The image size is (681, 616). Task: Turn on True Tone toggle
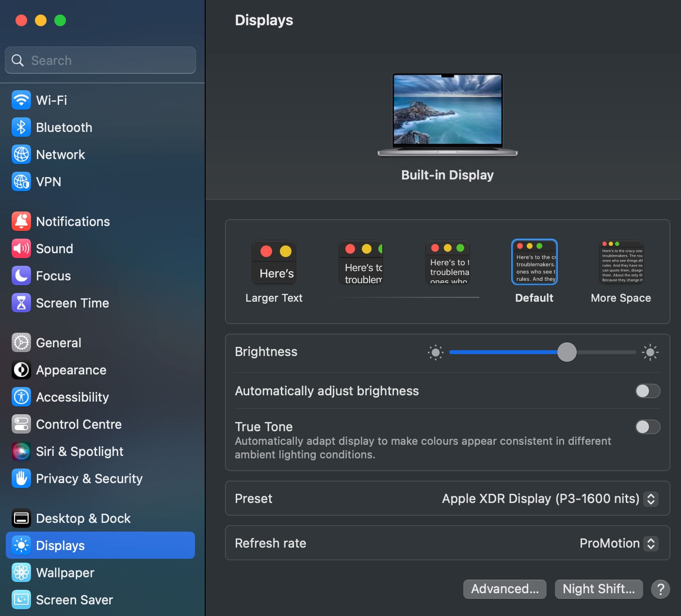click(648, 427)
